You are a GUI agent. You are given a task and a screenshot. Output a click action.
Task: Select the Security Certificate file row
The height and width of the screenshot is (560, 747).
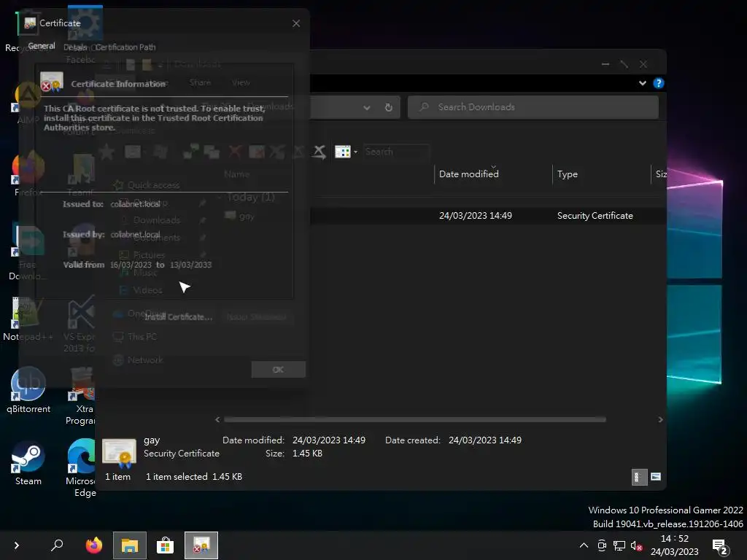[443, 216]
